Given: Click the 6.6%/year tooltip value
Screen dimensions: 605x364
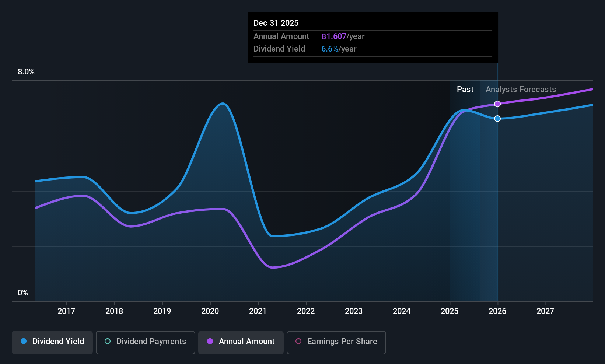Looking at the screenshot, I should point(339,49).
